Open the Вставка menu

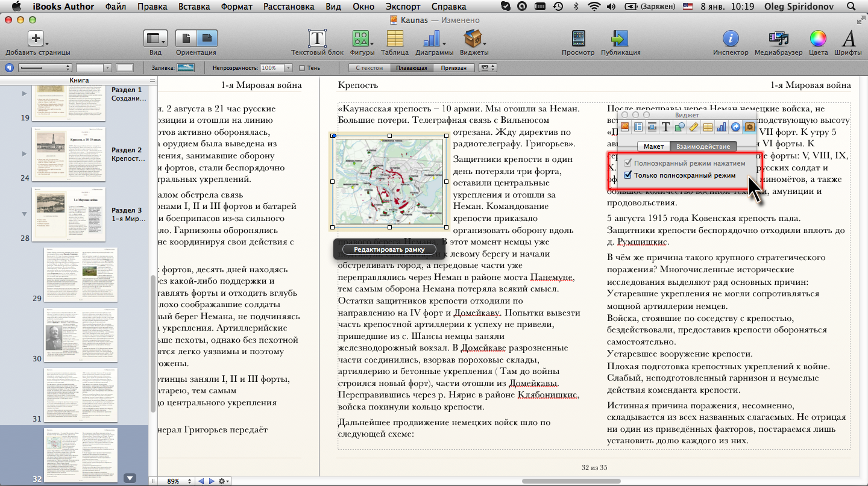click(x=193, y=7)
